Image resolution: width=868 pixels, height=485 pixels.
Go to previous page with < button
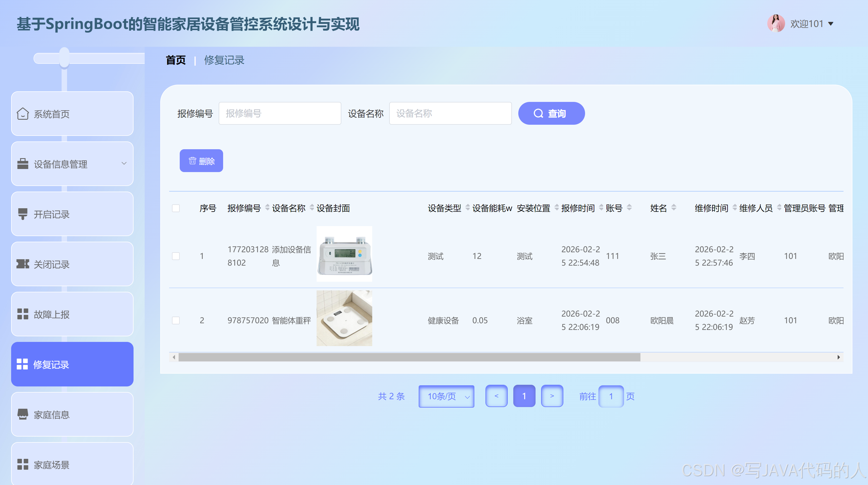[496, 396]
